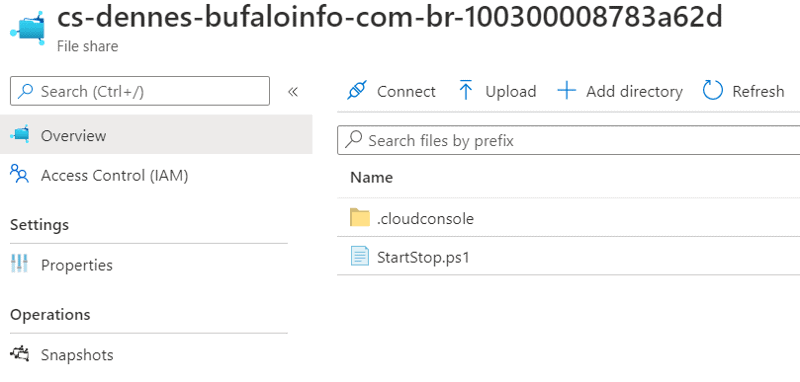Open the StartStop.ps1 file

click(x=423, y=257)
